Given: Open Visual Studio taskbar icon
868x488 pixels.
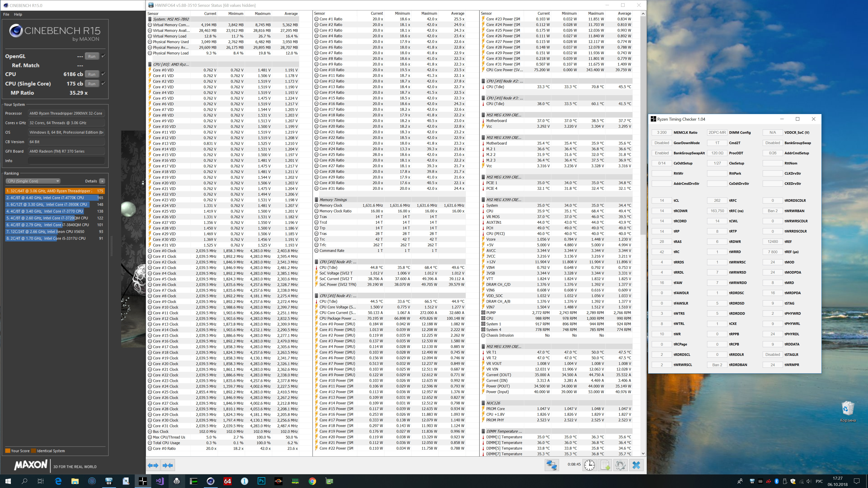Looking at the screenshot, I should [x=160, y=481].
